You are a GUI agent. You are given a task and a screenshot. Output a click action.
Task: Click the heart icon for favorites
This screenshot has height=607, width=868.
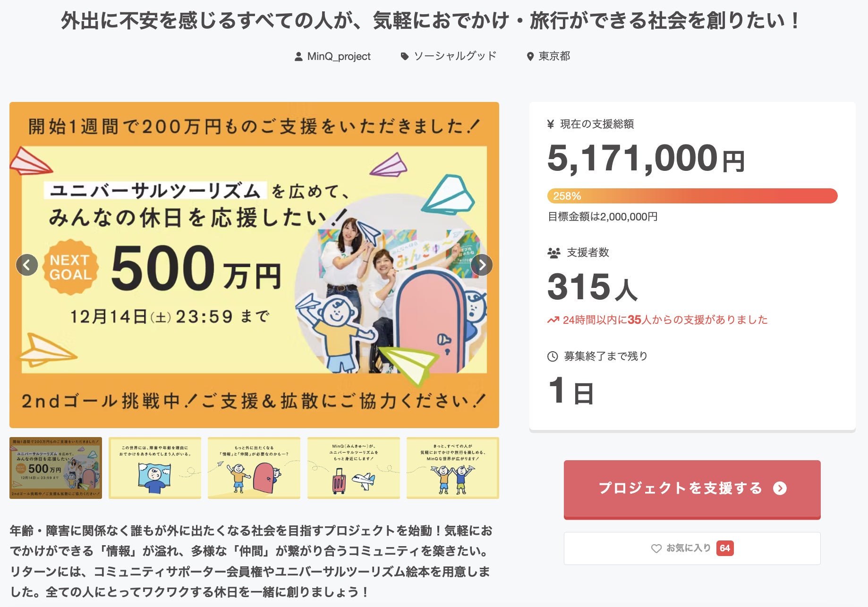[x=656, y=548]
